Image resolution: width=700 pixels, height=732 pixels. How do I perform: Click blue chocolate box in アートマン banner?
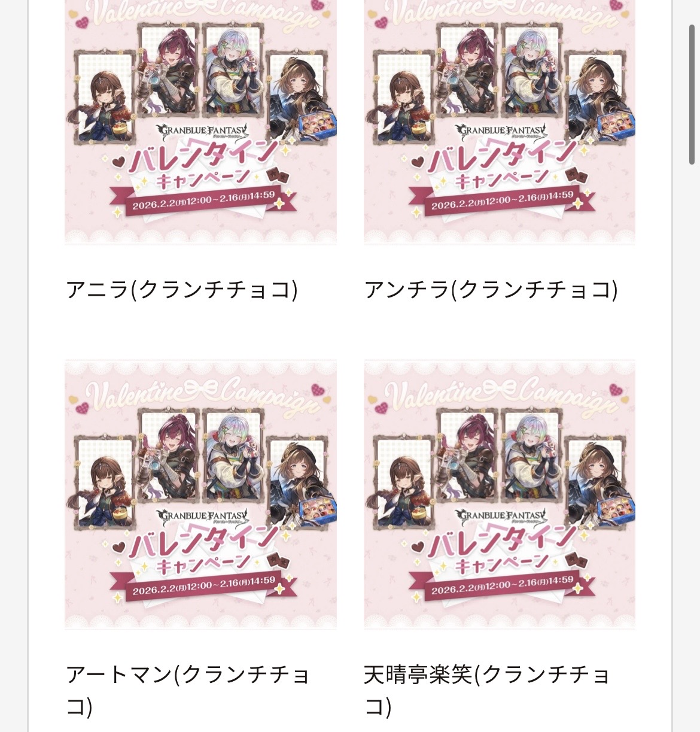click(316, 512)
